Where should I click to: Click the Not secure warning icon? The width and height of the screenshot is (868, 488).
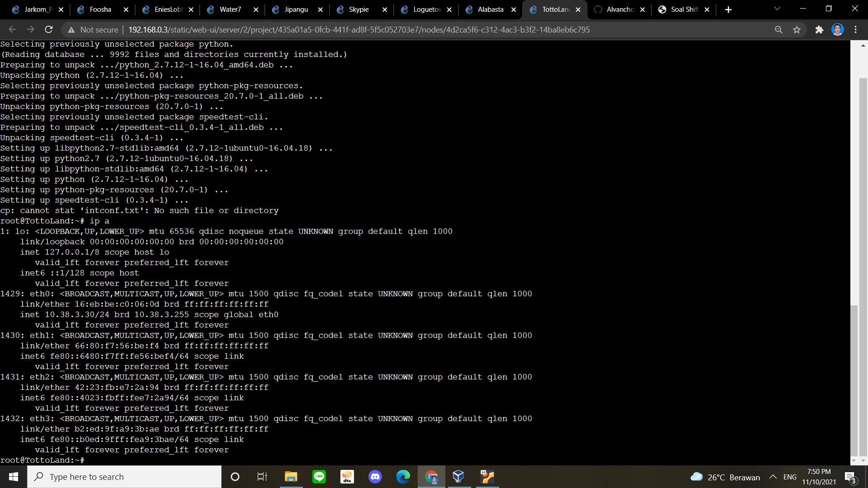click(71, 30)
